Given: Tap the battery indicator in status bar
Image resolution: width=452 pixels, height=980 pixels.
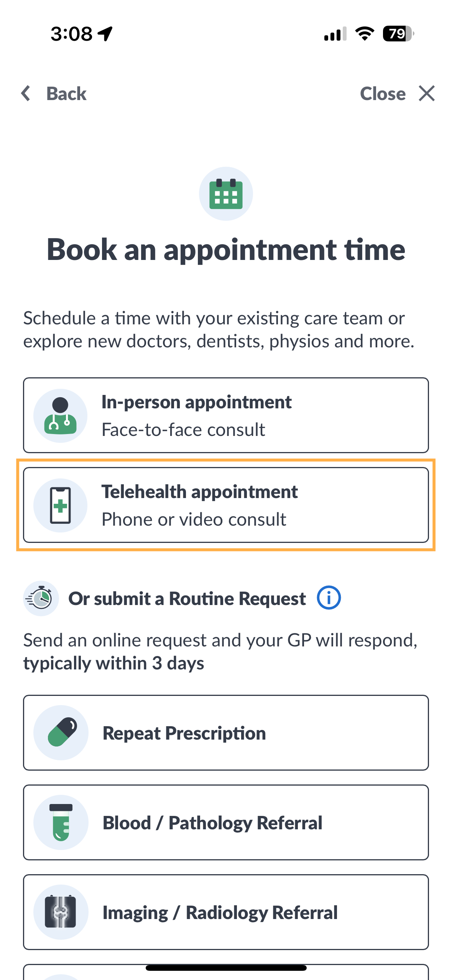Looking at the screenshot, I should pos(398,34).
